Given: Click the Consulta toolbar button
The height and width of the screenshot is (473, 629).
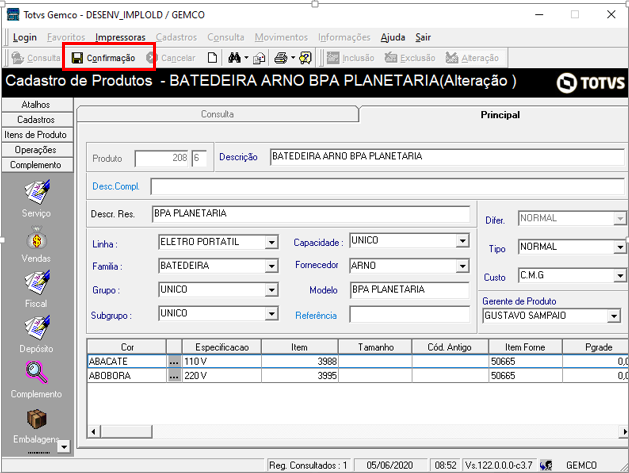Looking at the screenshot, I should (36, 58).
